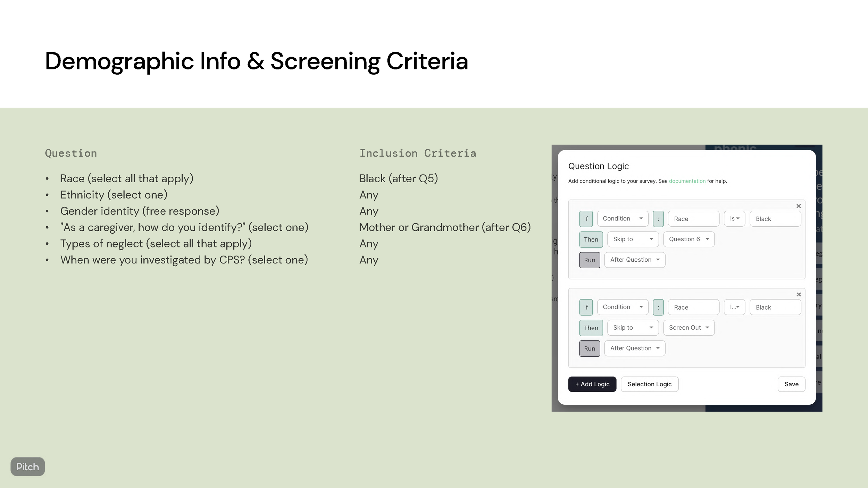Screen dimensions: 868x488
Task: Click first rule's Race field
Action: pyautogui.click(x=693, y=219)
